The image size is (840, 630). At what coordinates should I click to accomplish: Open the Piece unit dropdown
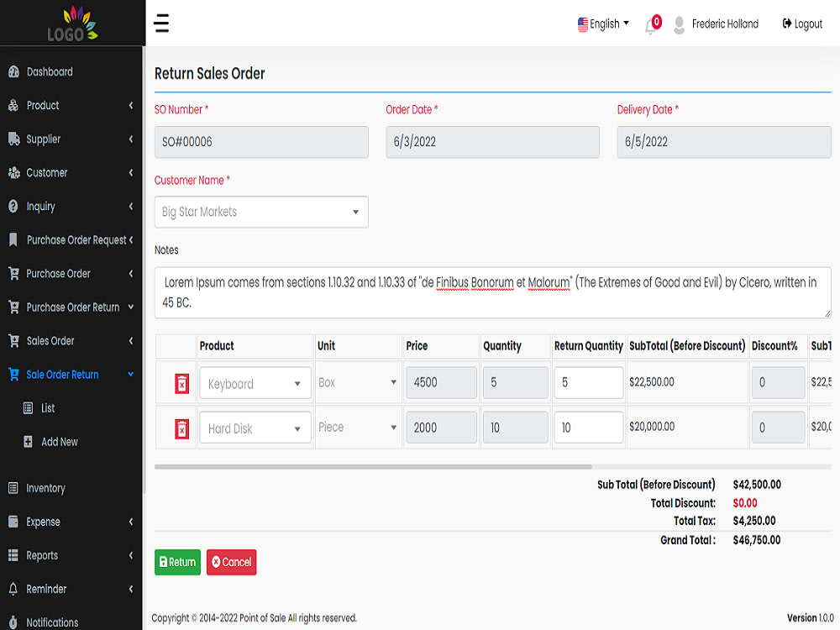coord(357,427)
